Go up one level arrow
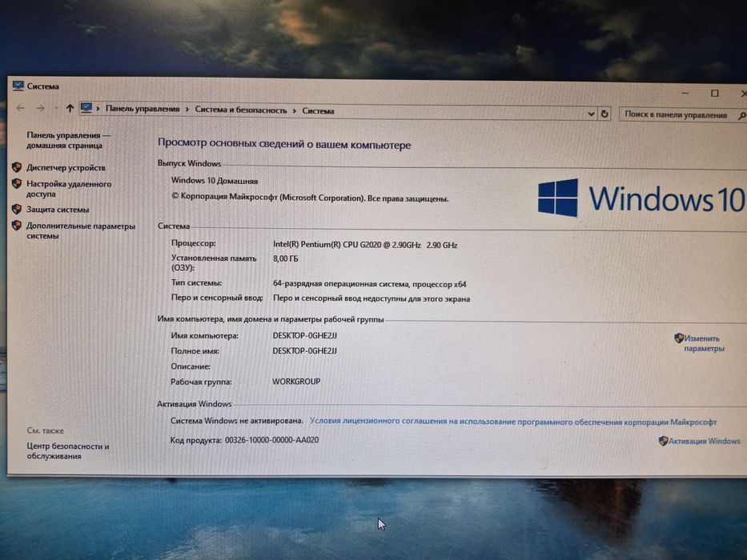The image size is (747, 560). click(x=70, y=108)
